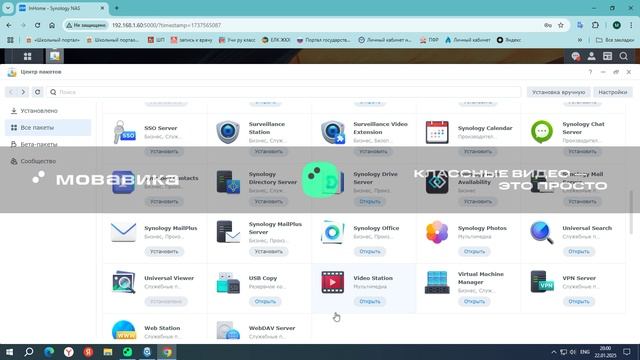This screenshot has height=360, width=640.
Task: Open the Windows Start menu
Action: click(9, 352)
